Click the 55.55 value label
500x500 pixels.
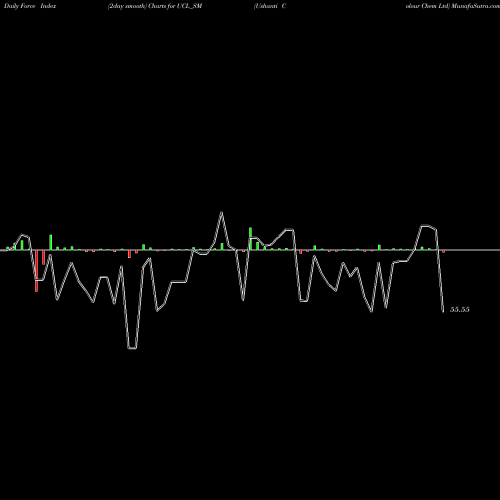click(460, 309)
